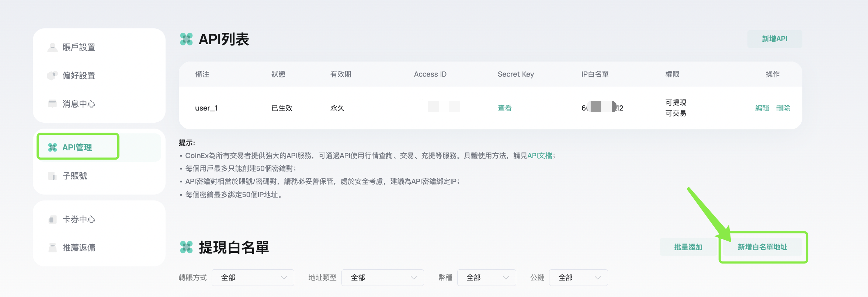This screenshot has width=868, height=297.
Task: View the Secret Key via 查看 link
Action: (x=504, y=108)
